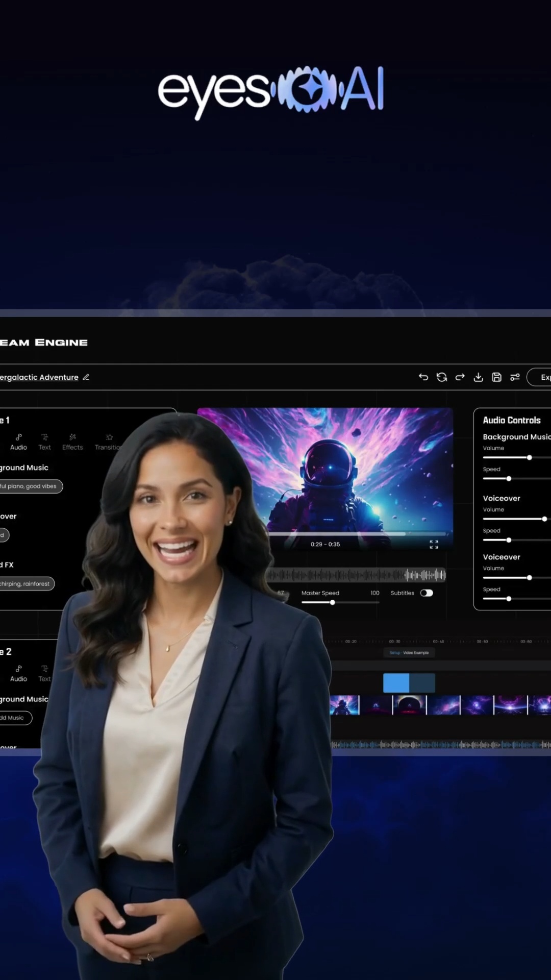Click the 'chirping, rainforest' sound FX chip

tap(27, 584)
